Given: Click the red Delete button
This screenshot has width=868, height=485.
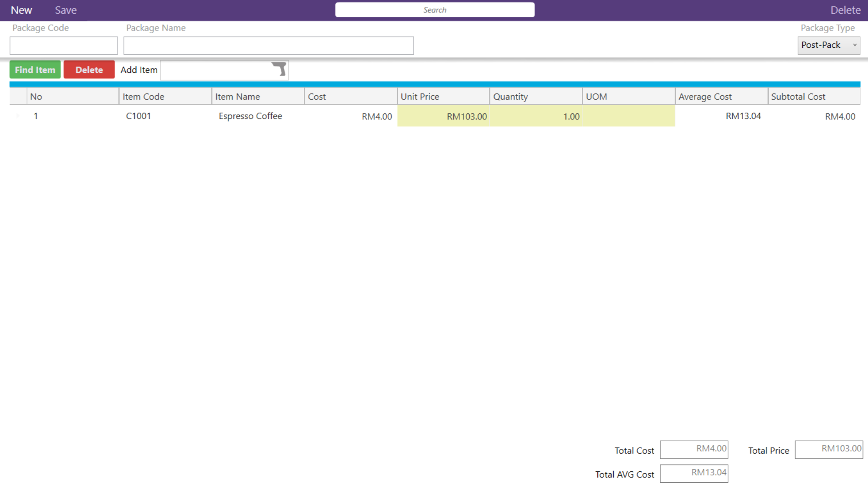Looking at the screenshot, I should 89,70.
